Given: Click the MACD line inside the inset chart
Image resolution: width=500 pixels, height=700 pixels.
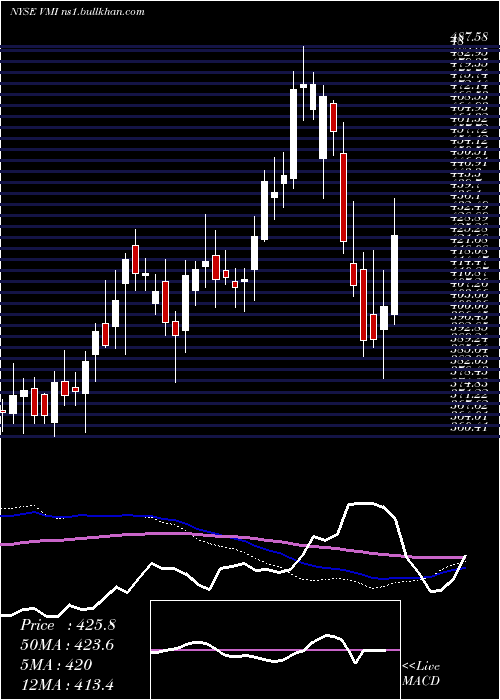Looking at the screenshot, I should pyautogui.click(x=268, y=650).
